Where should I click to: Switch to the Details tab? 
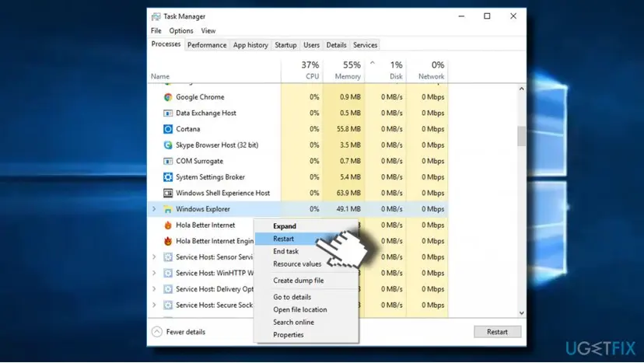(336, 45)
